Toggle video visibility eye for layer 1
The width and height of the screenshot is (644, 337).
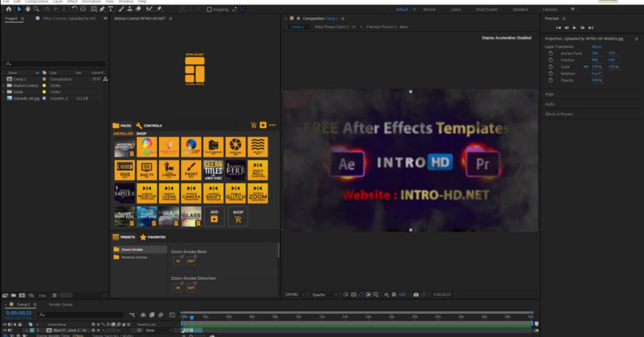pyautogui.click(x=5, y=330)
